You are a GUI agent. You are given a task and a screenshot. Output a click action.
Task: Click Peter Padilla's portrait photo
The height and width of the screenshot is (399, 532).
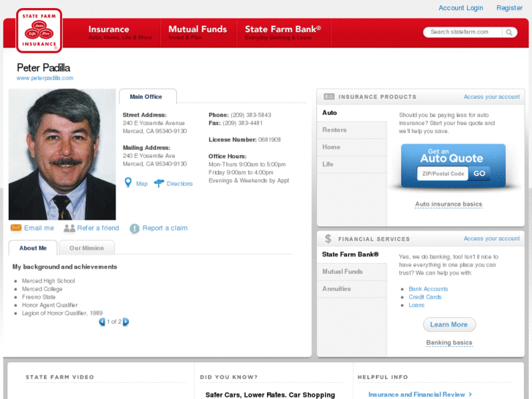point(62,154)
